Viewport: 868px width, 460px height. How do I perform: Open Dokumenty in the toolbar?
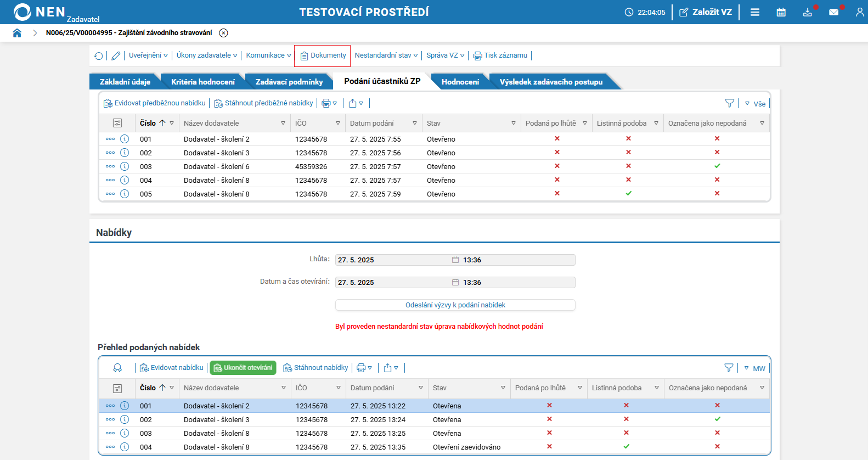[323, 55]
